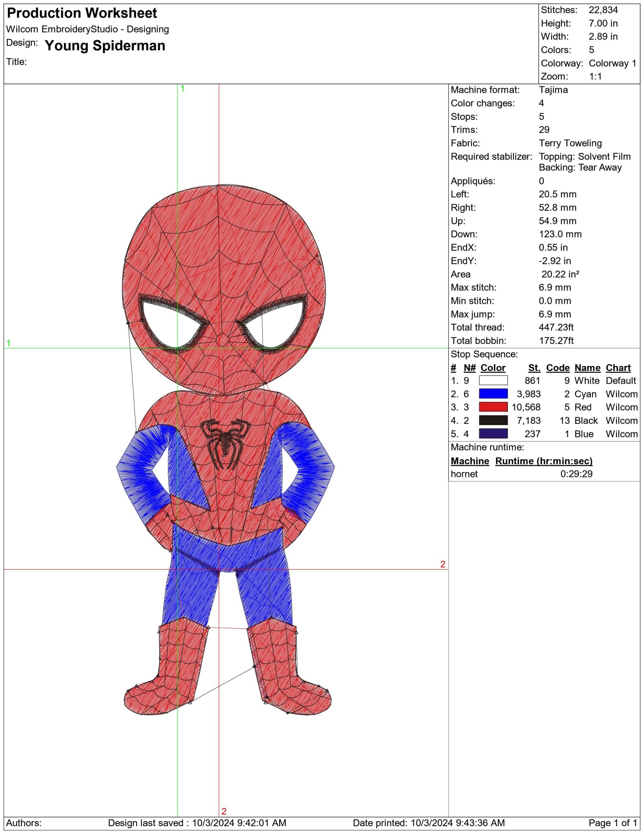The height and width of the screenshot is (834, 644).
Task: Click the Spiderman embroidery design preview
Action: click(x=225, y=451)
